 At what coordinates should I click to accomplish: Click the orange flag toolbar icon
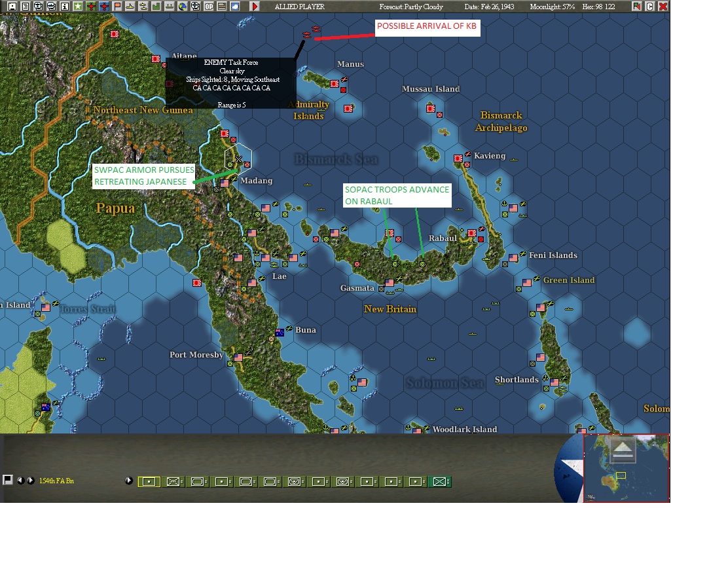117,7
